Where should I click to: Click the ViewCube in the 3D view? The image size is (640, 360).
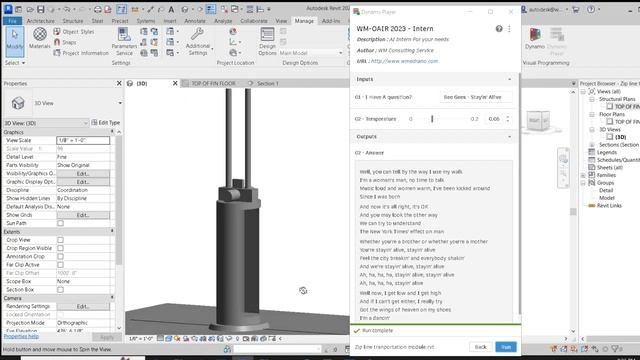tap(538, 121)
